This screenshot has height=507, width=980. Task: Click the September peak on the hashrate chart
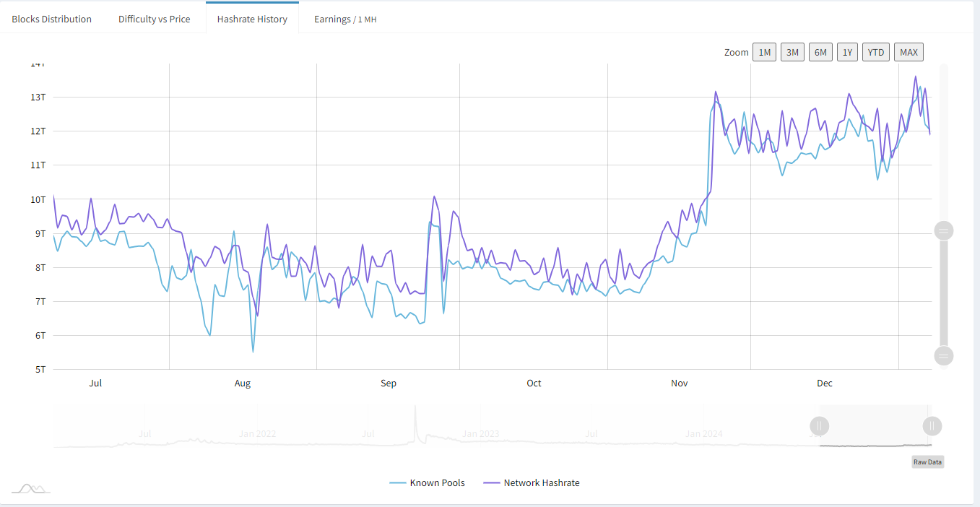pos(433,197)
